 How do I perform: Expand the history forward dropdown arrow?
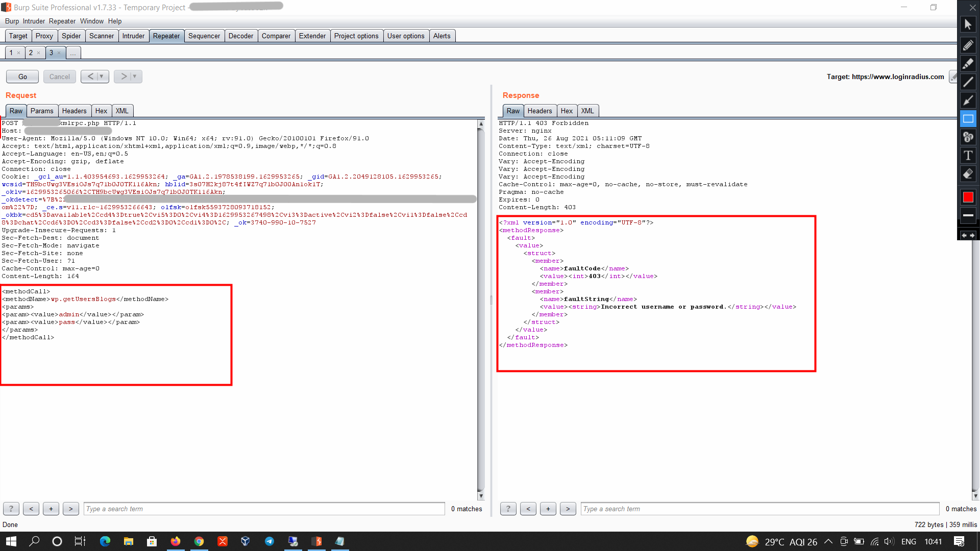[135, 77]
